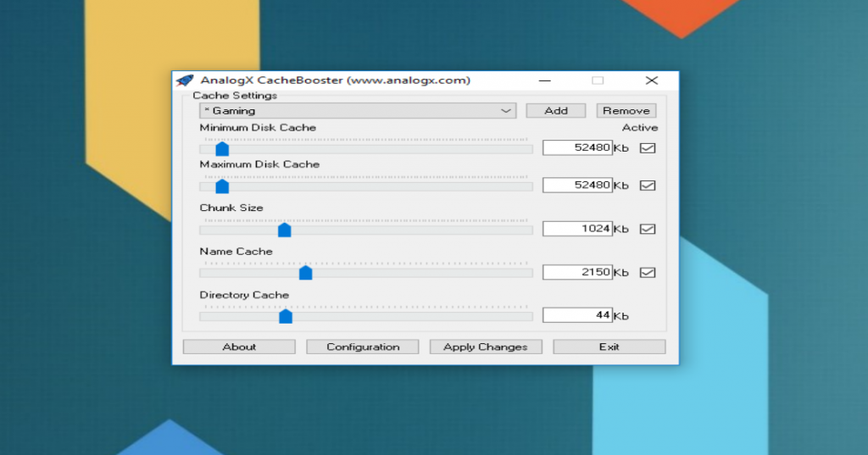Screen dimensions: 868x455
Task: Click the Minimum Disk Cache slider thumb
Action: pos(222,149)
